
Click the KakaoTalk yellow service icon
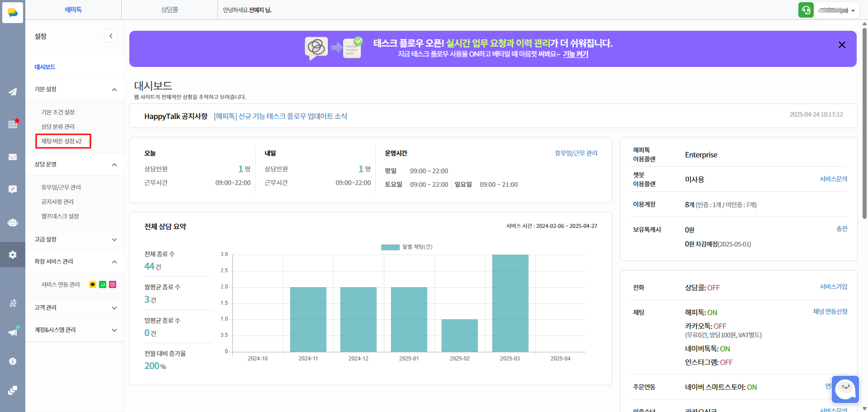tap(93, 284)
